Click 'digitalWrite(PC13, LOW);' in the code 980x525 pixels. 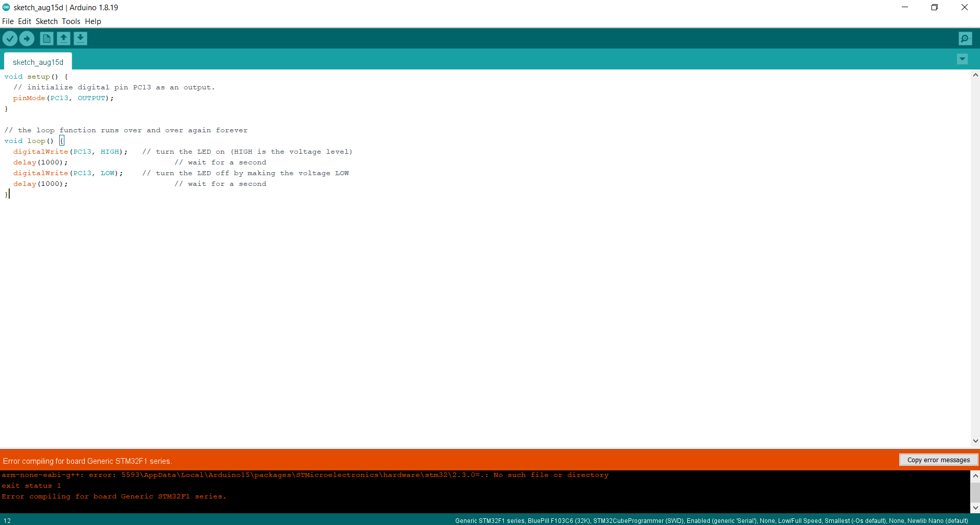pos(68,173)
